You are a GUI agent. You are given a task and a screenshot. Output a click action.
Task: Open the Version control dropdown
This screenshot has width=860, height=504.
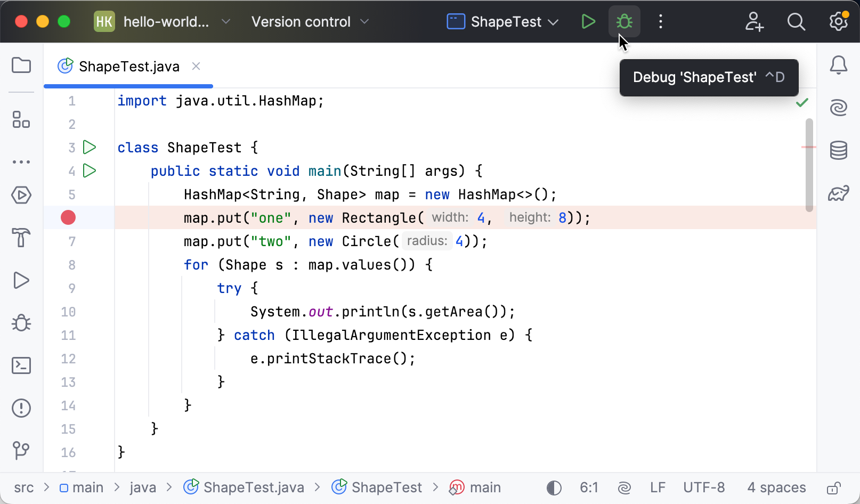click(x=310, y=22)
